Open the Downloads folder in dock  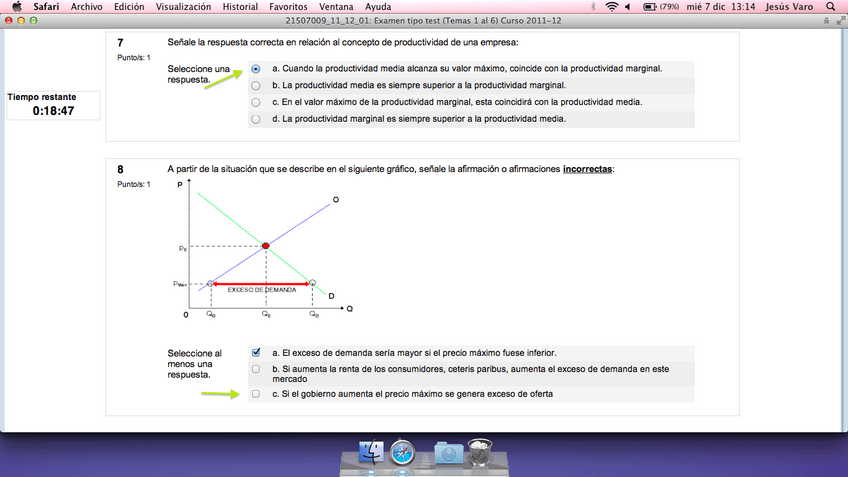point(447,453)
